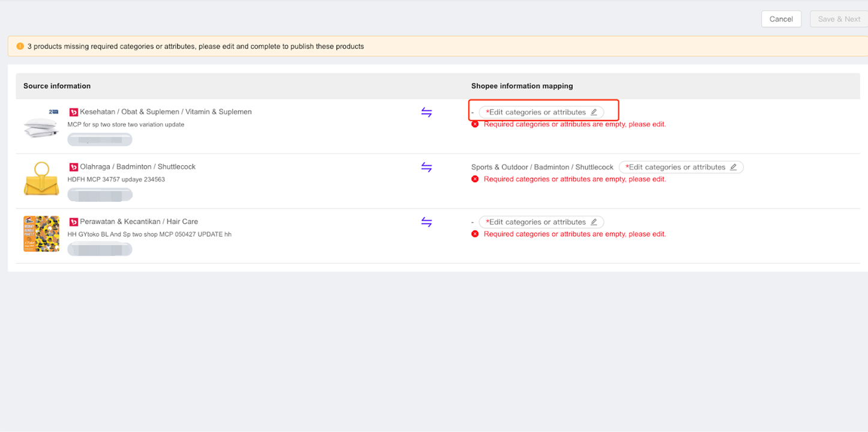Click swap arrows icon in Hair Care row
This screenshot has width=868, height=432.
tap(426, 222)
